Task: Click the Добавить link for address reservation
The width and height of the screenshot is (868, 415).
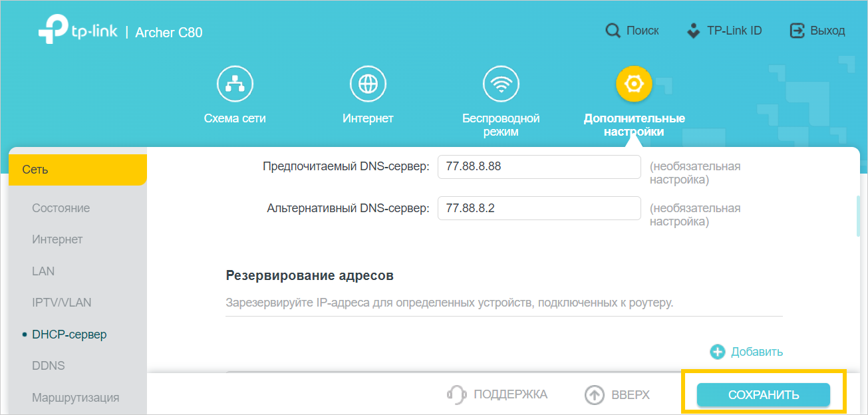Action: (756, 352)
